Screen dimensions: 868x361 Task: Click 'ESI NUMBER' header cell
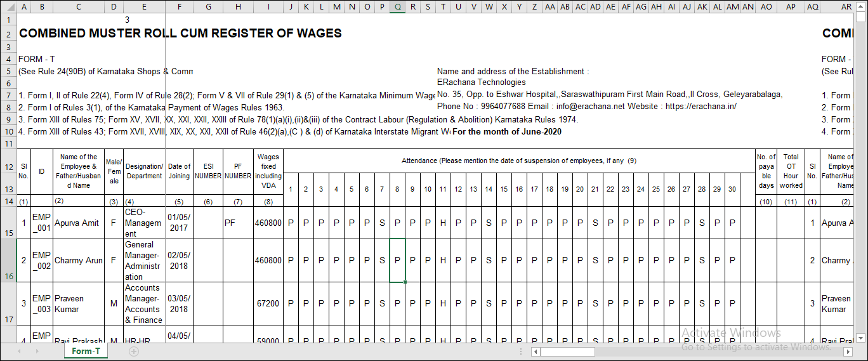pyautogui.click(x=208, y=171)
